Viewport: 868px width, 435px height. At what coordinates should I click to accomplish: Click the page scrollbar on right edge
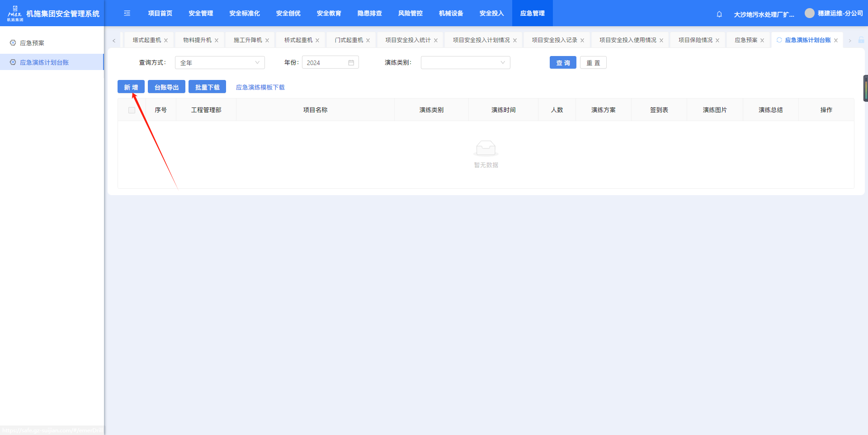[x=865, y=88]
